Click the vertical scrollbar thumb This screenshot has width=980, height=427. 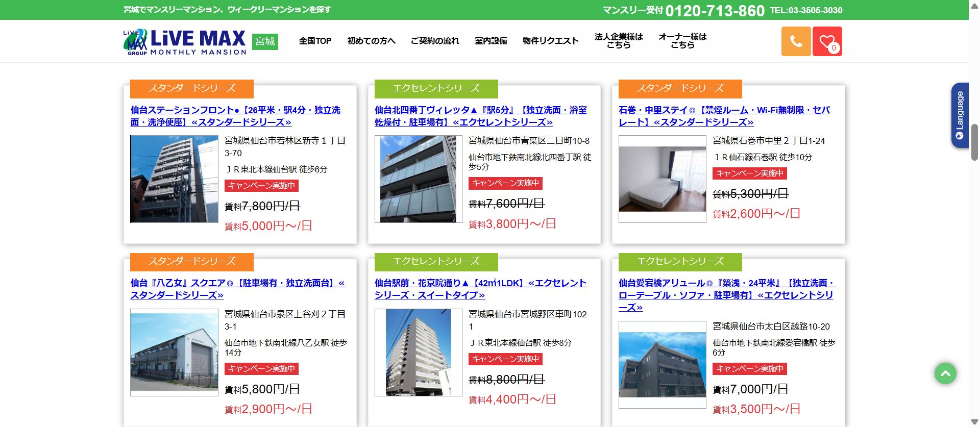point(974,142)
